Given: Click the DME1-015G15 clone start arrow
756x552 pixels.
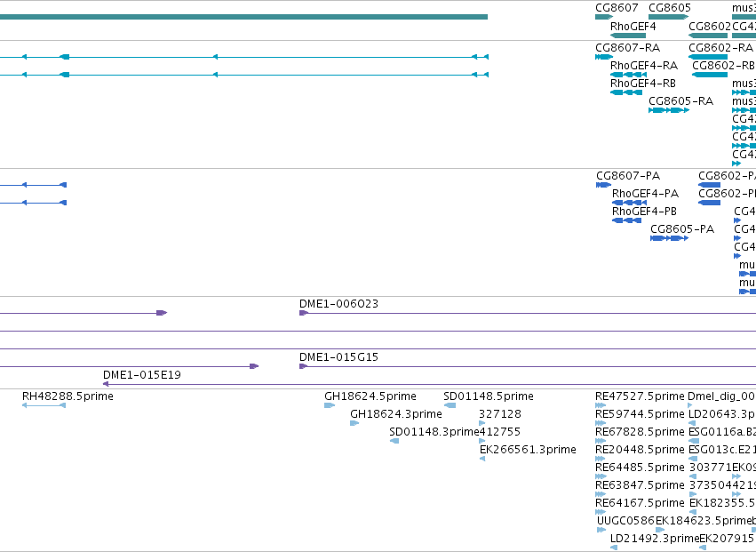Looking at the screenshot, I should 304,366.
